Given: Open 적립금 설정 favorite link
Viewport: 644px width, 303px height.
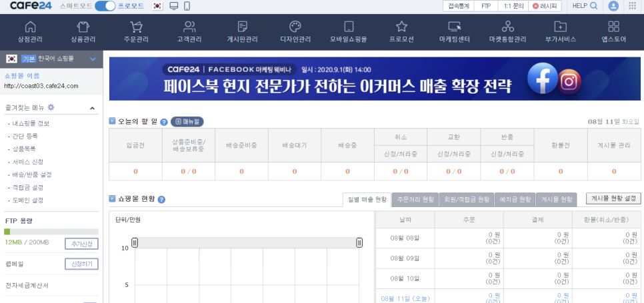Looking at the screenshot, I should click(27, 187).
